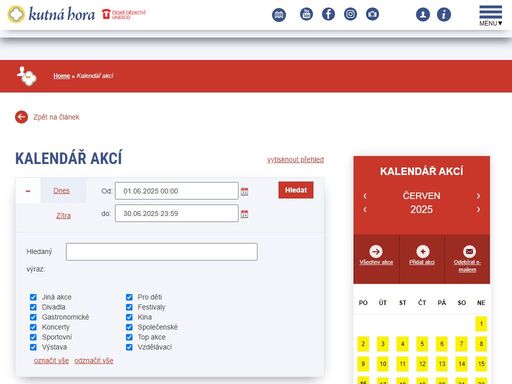Collapse the filter panel with minus button
Image resolution: width=512 pixels, height=384 pixels.
pos(28,191)
